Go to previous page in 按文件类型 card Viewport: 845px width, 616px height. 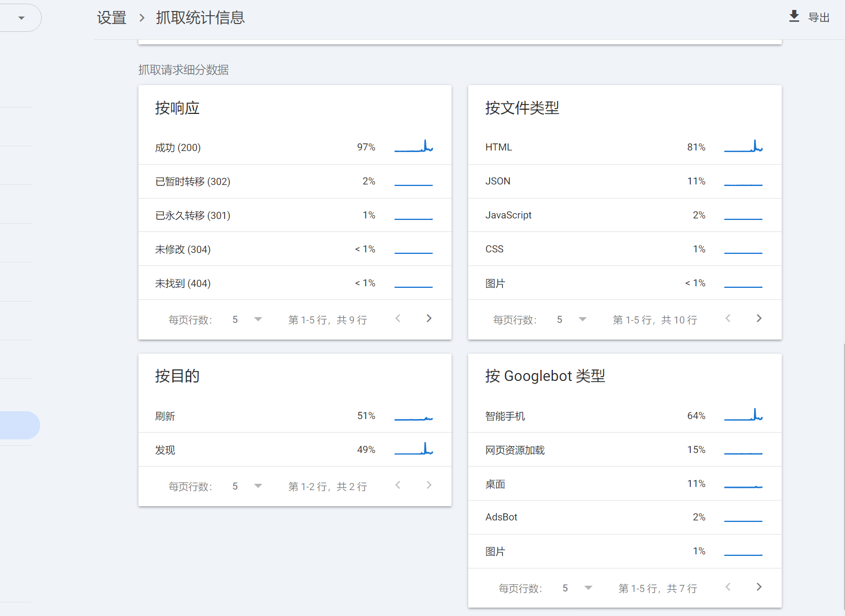pos(728,318)
